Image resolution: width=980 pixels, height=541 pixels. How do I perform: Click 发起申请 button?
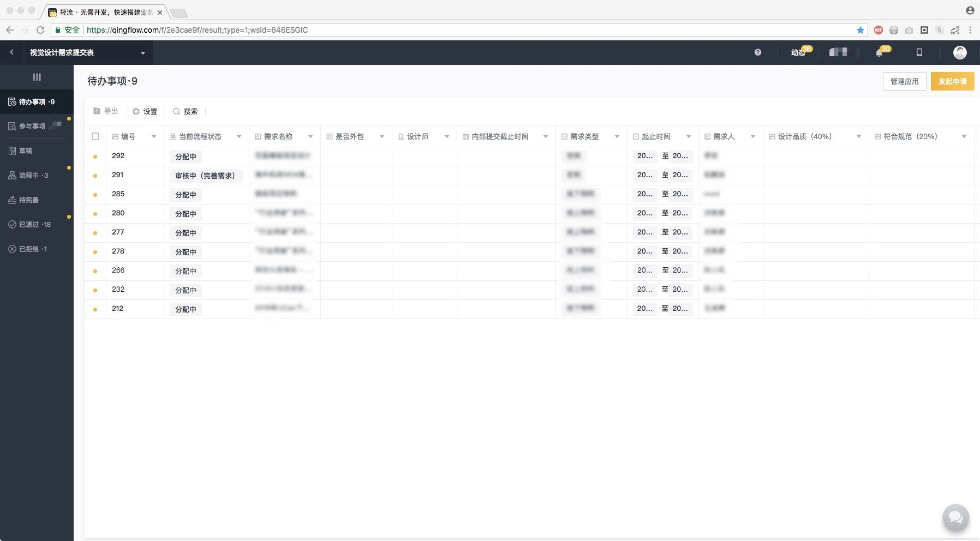pyautogui.click(x=952, y=81)
